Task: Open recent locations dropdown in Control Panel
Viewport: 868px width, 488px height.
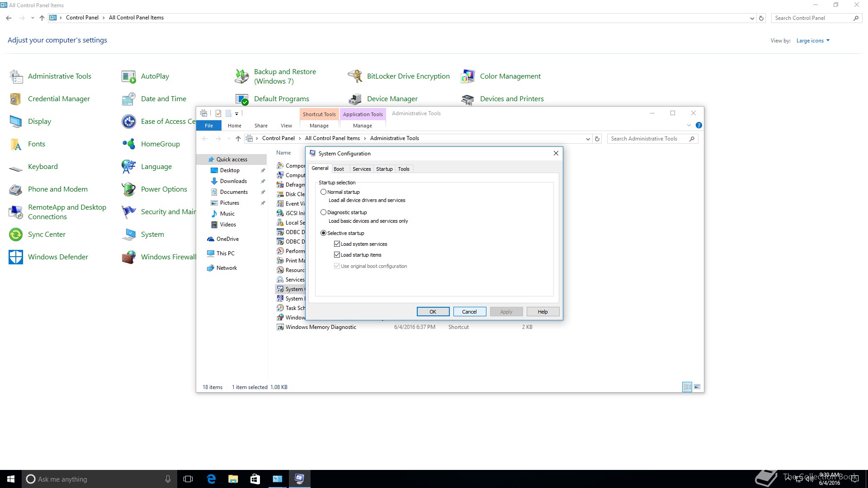Action: tap(33, 18)
